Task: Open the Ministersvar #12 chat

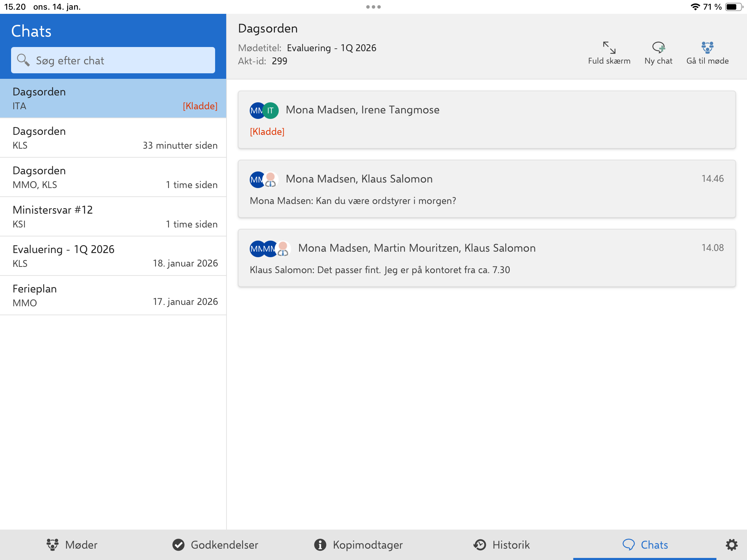Action: pos(113,217)
